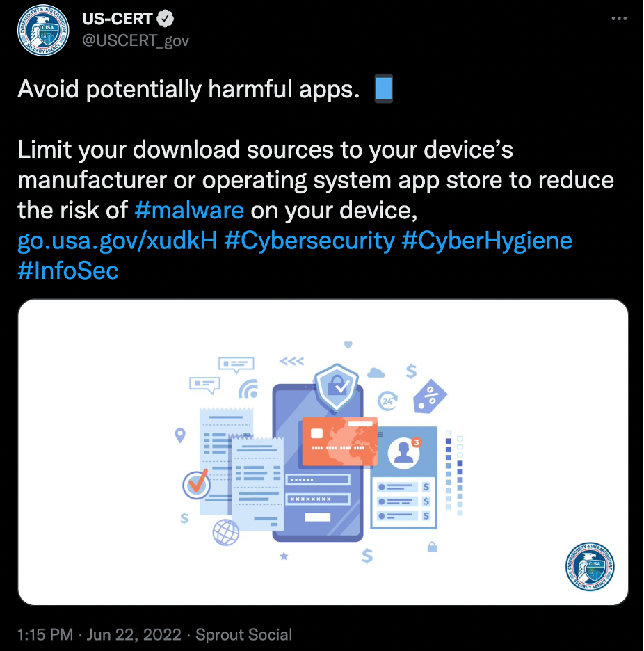The width and height of the screenshot is (644, 651).
Task: Click the orange checkmark circle graphic
Action: 196,484
